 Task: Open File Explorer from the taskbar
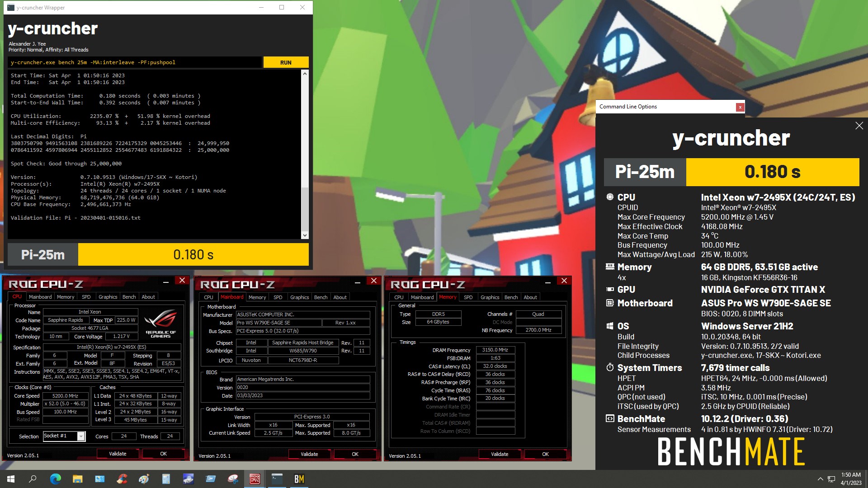pos(77,479)
